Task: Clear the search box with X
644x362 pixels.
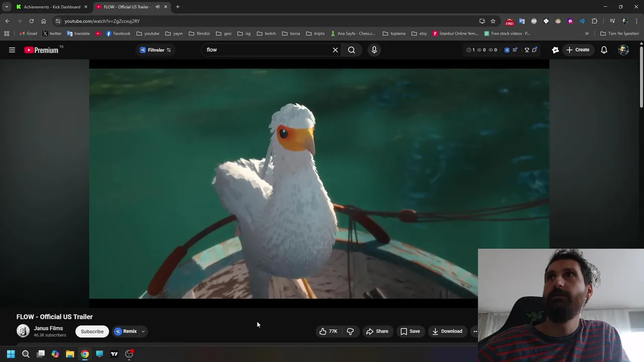Action: point(335,50)
